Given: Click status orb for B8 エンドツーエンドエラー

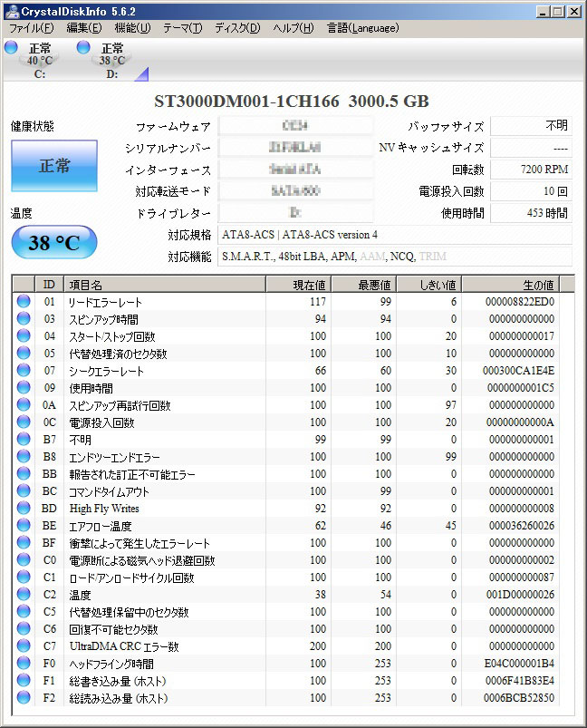Looking at the screenshot, I should 24,456.
